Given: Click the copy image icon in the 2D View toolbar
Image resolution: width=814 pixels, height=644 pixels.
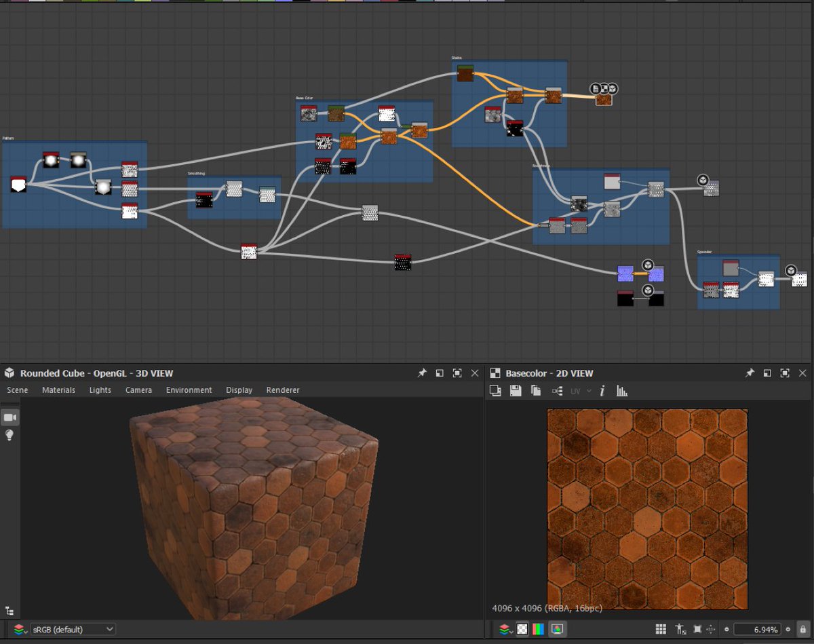Looking at the screenshot, I should (535, 391).
